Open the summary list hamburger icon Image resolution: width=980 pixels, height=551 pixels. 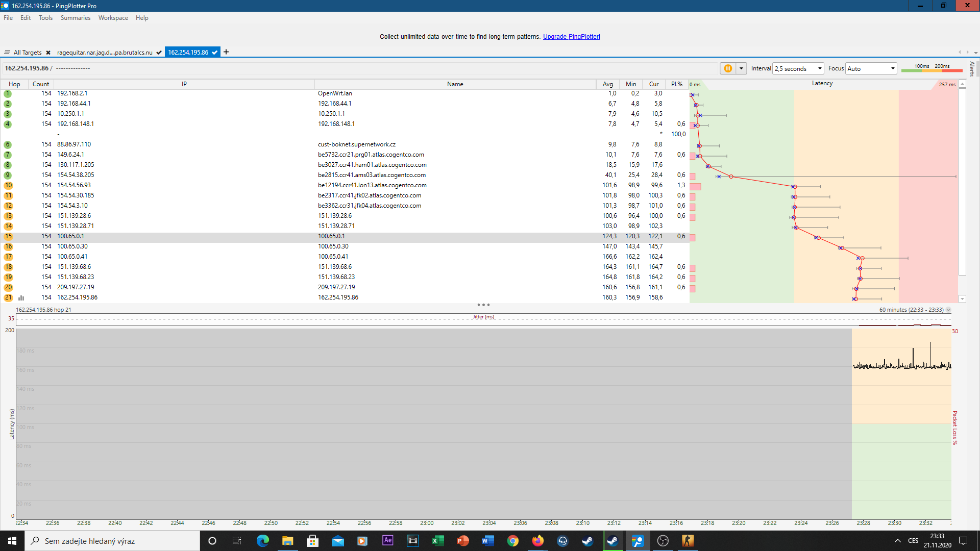pos(7,53)
